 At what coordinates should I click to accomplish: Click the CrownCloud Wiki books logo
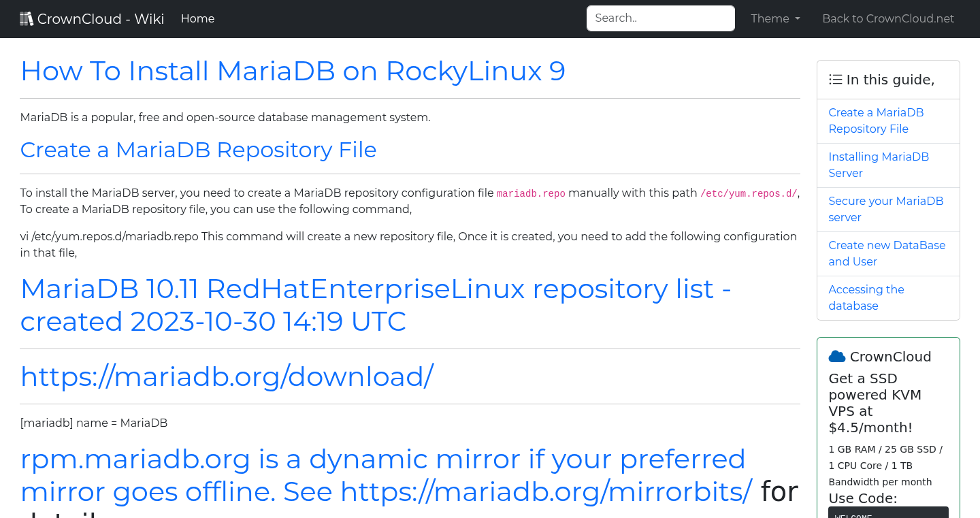(27, 18)
